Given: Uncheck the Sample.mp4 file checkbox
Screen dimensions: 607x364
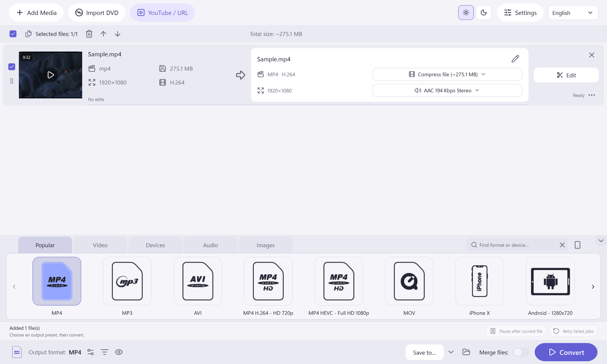Looking at the screenshot, I should click(11, 67).
